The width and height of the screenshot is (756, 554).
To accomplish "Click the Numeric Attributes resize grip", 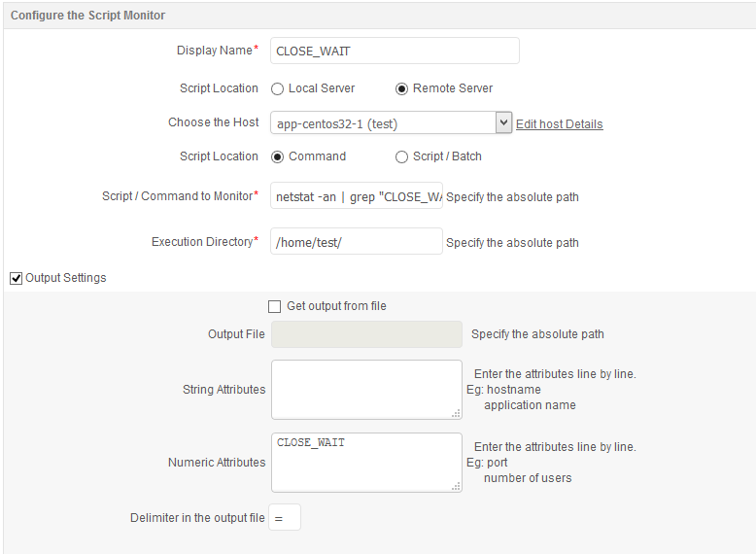I will [x=456, y=486].
